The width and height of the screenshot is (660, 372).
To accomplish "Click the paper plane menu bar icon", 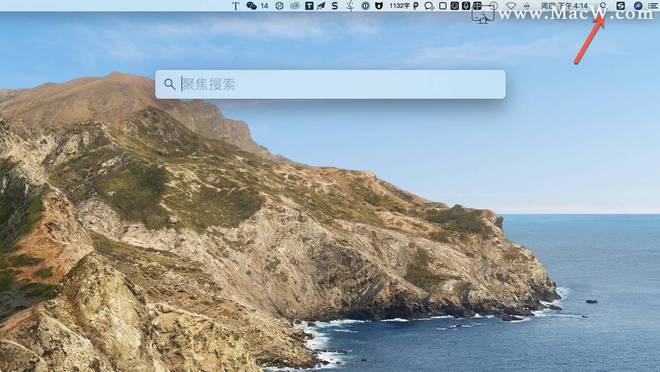I will tap(321, 5).
